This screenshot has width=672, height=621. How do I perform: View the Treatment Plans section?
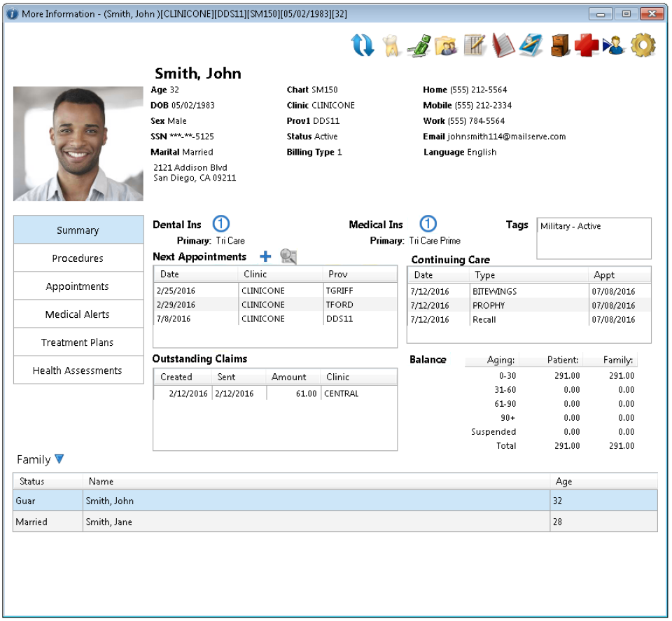coord(78,342)
